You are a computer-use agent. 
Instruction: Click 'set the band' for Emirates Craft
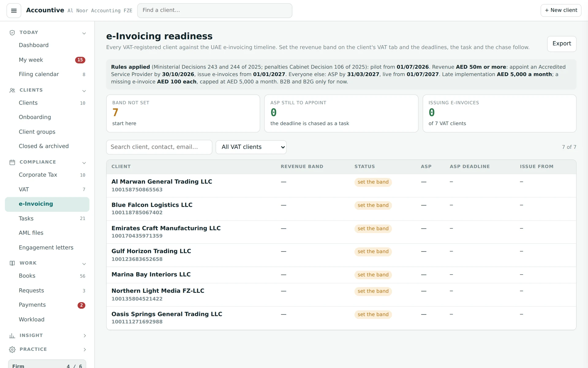pyautogui.click(x=373, y=229)
